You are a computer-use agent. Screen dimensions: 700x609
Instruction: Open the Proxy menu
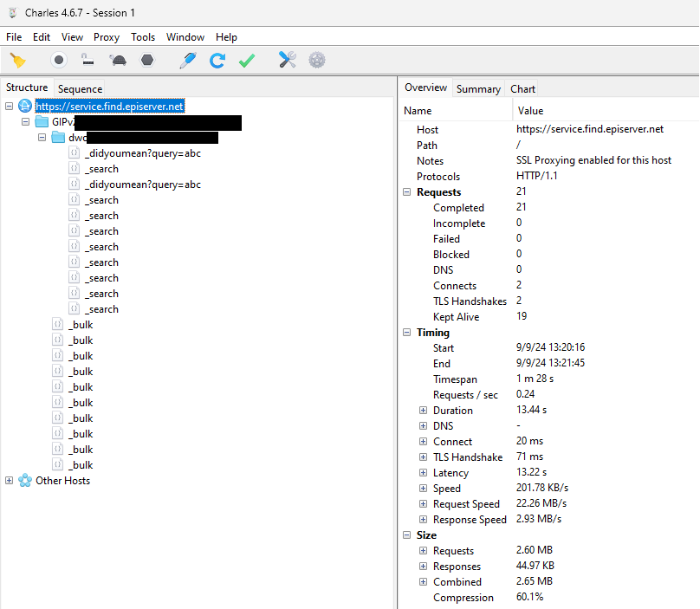pos(107,37)
